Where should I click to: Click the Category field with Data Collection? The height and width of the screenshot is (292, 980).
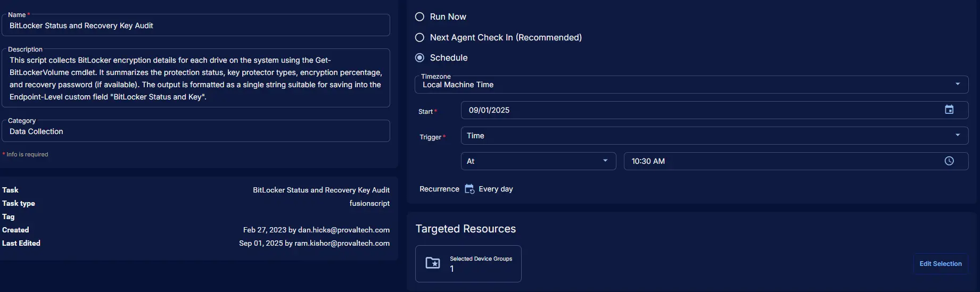coord(196,131)
